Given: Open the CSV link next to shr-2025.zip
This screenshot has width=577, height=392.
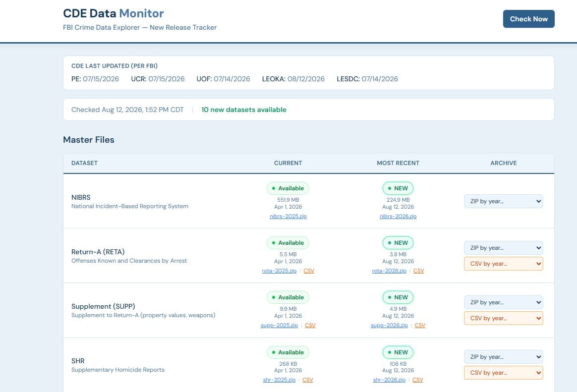Looking at the screenshot, I should (308, 380).
